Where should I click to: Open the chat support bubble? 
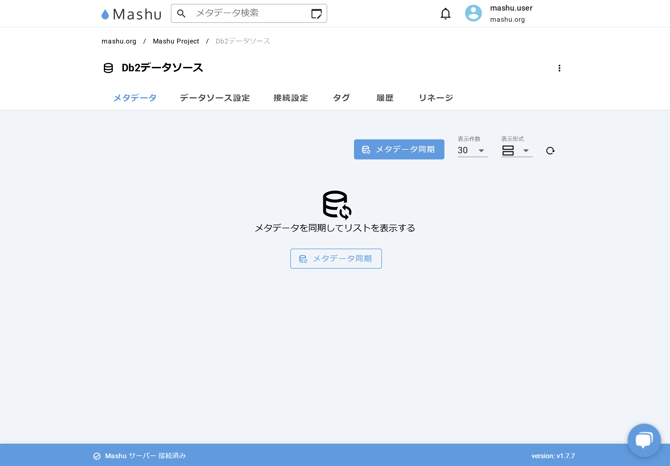[x=644, y=440]
